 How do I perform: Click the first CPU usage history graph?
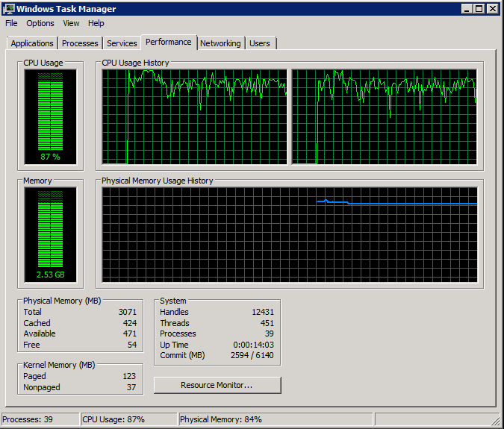tap(194, 117)
